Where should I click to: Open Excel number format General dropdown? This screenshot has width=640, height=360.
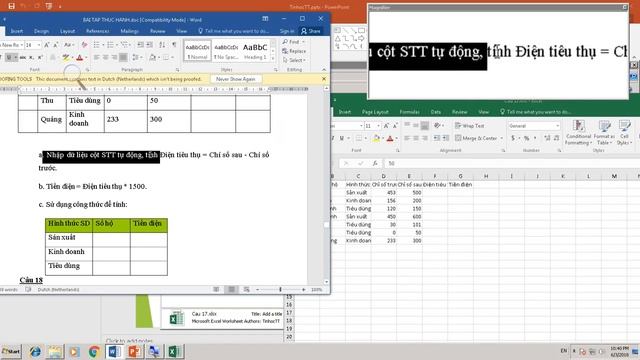(x=558, y=126)
